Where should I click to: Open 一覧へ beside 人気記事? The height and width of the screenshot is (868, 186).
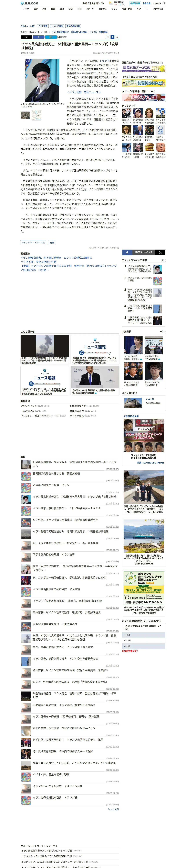pos(162,332)
